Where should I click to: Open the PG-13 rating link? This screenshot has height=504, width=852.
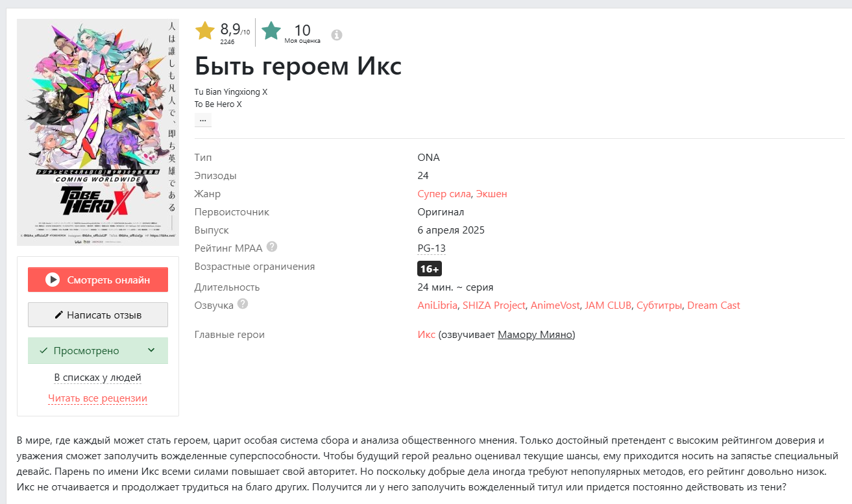pyautogui.click(x=432, y=248)
